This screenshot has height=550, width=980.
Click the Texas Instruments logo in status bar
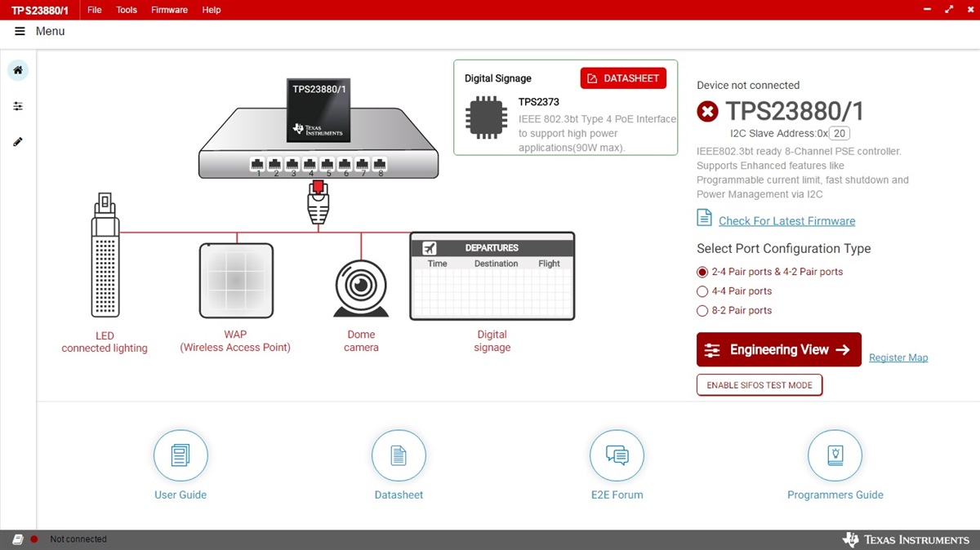tap(906, 539)
